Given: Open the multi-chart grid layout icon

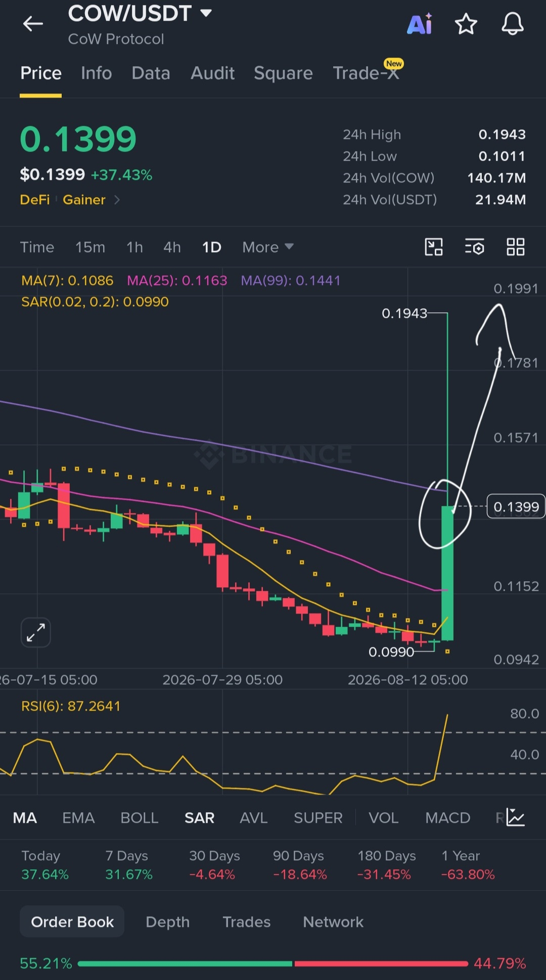Looking at the screenshot, I should click(x=516, y=247).
